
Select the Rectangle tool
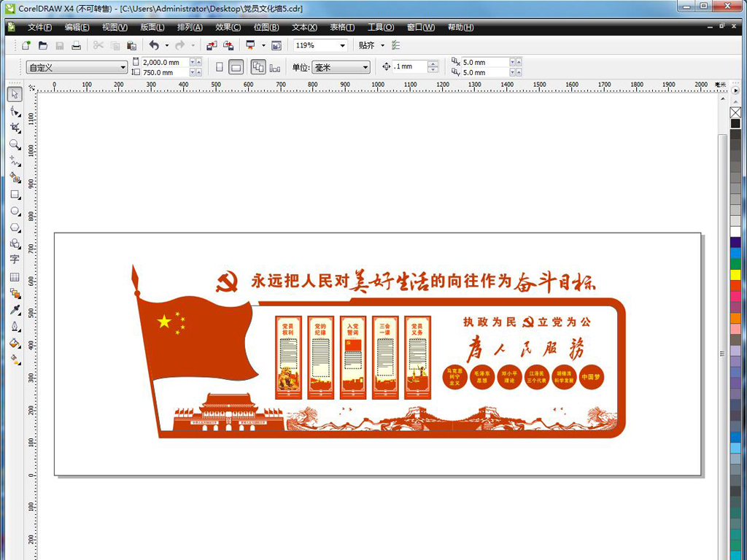pos(15,194)
